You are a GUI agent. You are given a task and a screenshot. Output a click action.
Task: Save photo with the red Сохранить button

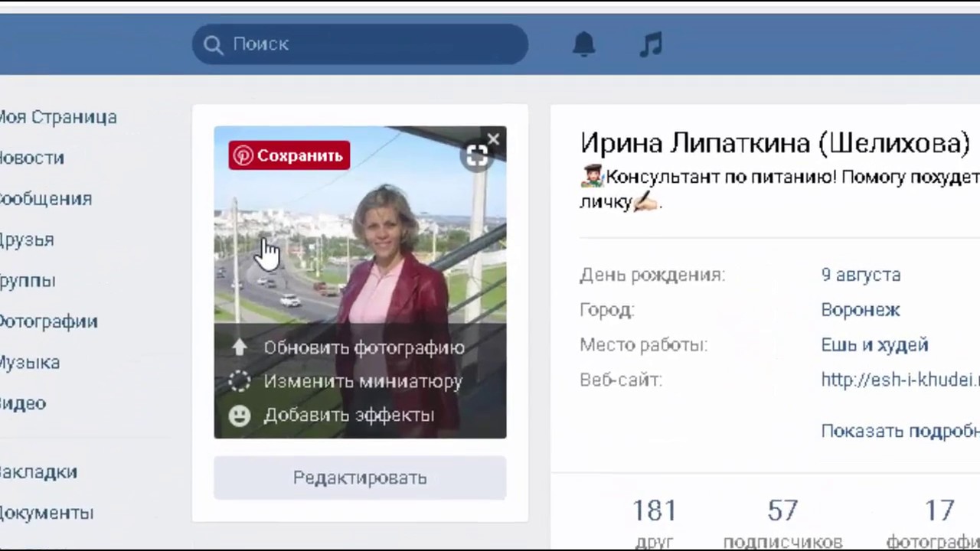[289, 155]
